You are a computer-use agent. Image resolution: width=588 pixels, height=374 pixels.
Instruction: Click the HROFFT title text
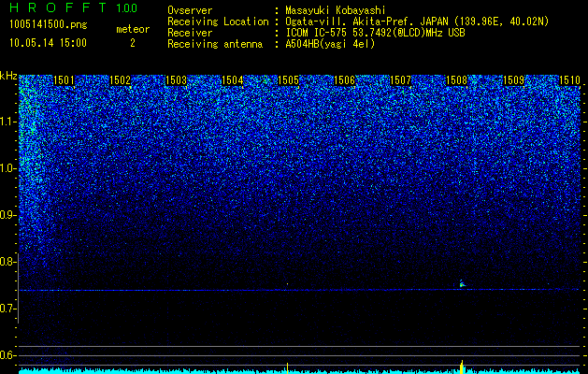tap(58, 7)
